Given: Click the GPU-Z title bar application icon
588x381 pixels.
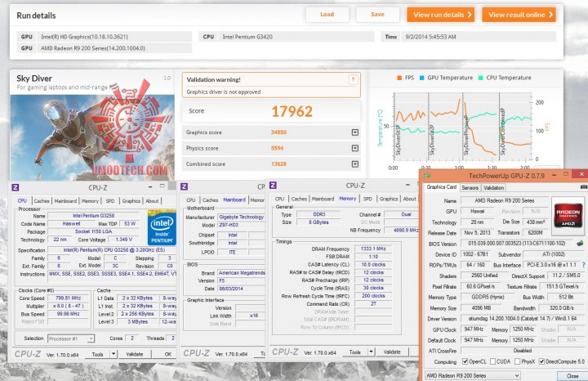Looking at the screenshot, I should [x=427, y=175].
